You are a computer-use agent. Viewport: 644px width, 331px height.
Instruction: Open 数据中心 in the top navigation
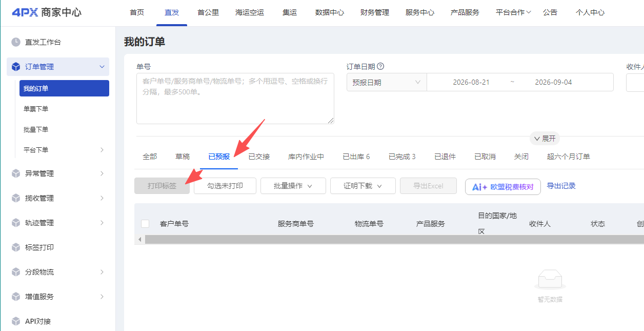(330, 12)
